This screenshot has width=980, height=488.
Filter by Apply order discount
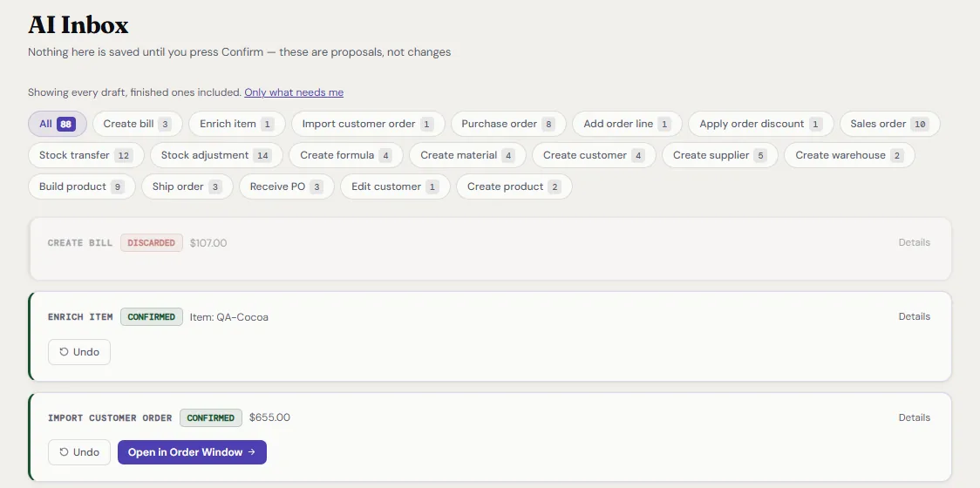click(x=760, y=124)
